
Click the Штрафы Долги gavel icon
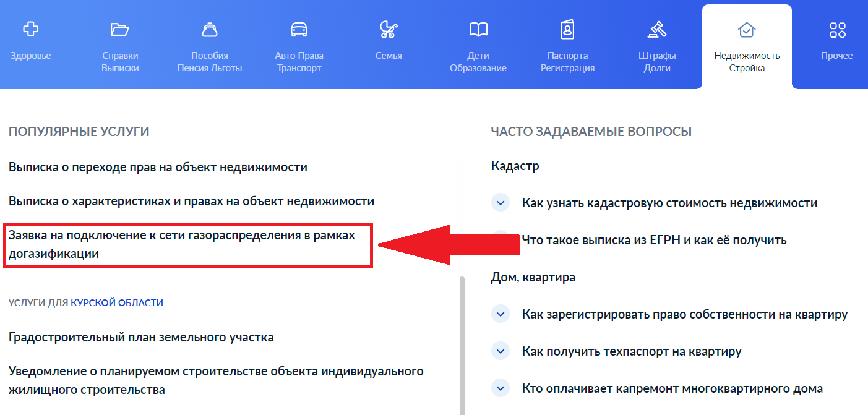point(657,29)
